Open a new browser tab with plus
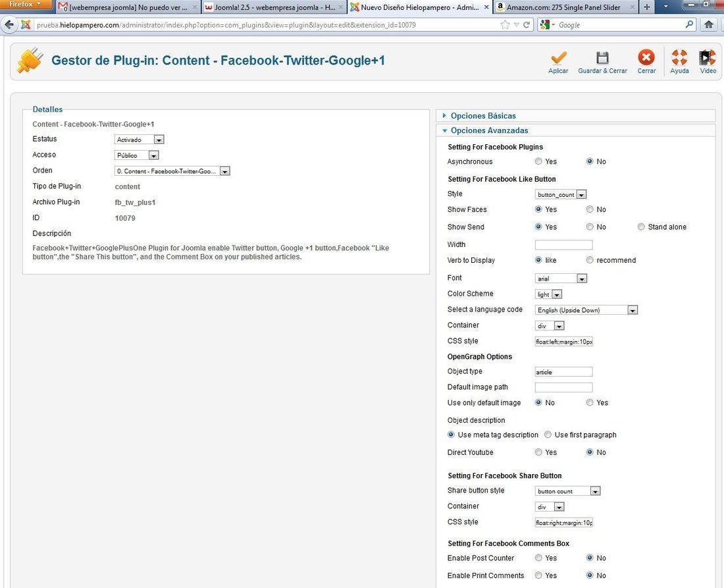This screenshot has height=588, width=724. click(x=647, y=7)
